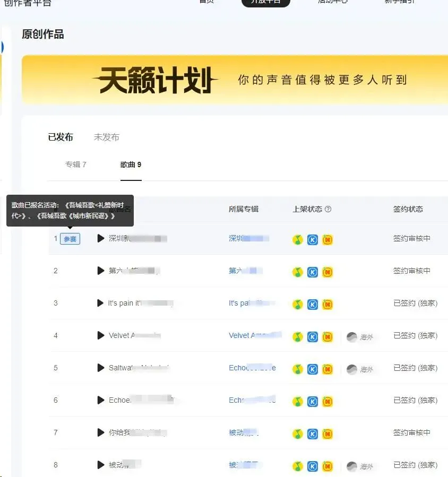The width and height of the screenshot is (448, 477).
Task: Click Kuwo icon in row 3
Action: pyautogui.click(x=328, y=305)
